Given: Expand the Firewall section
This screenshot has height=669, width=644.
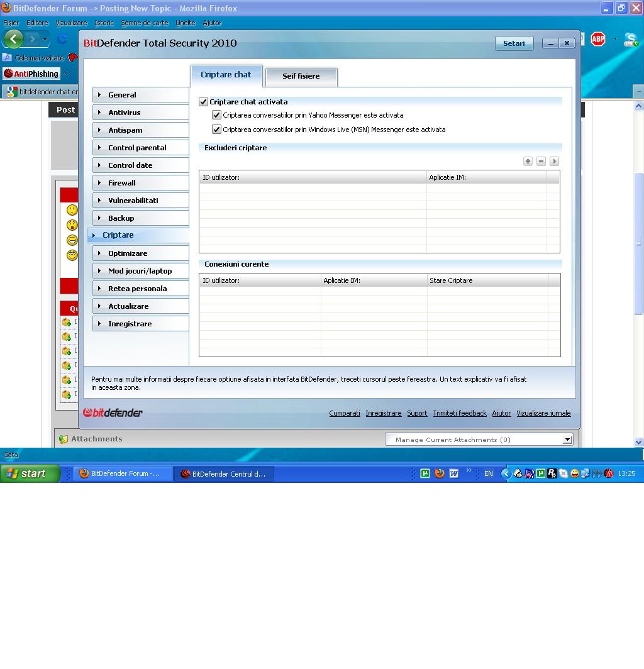Looking at the screenshot, I should tap(141, 182).
